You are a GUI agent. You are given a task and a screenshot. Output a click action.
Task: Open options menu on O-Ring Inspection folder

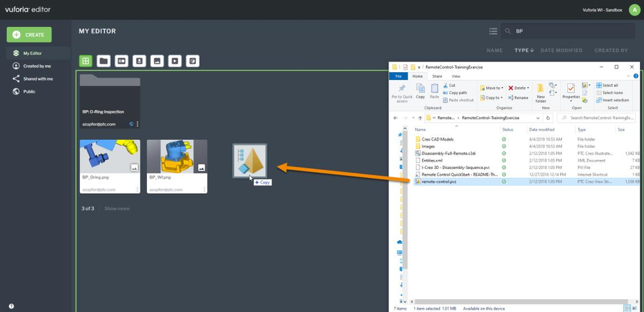pos(137,124)
